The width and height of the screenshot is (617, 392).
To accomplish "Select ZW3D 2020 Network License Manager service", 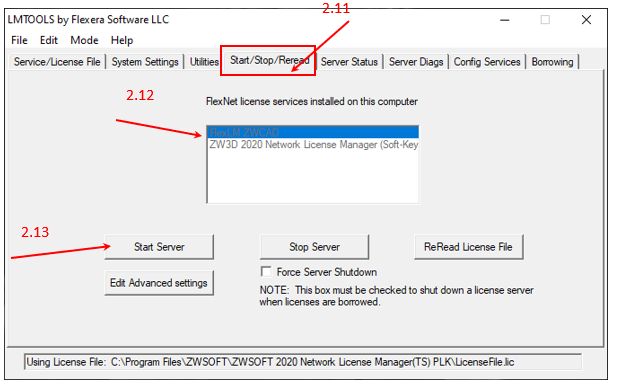I will 313,144.
